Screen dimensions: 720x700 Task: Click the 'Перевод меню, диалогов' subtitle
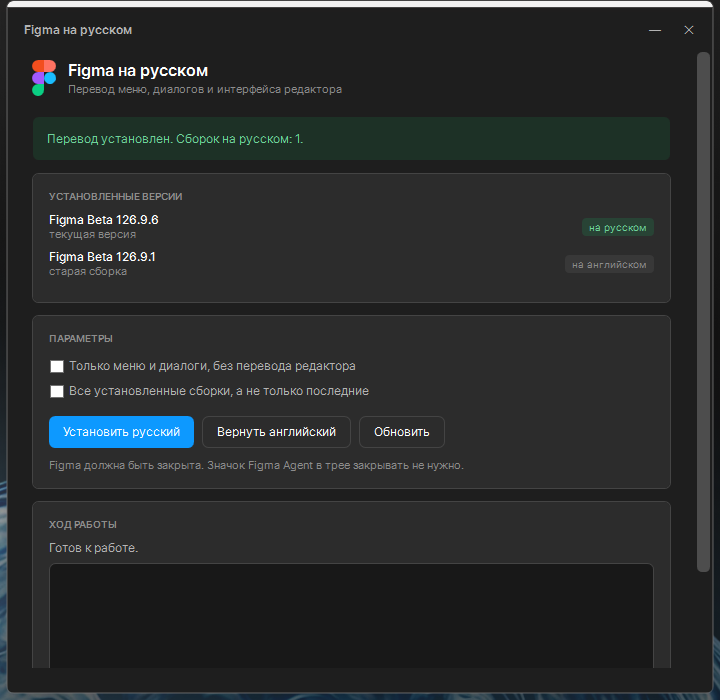(205, 89)
